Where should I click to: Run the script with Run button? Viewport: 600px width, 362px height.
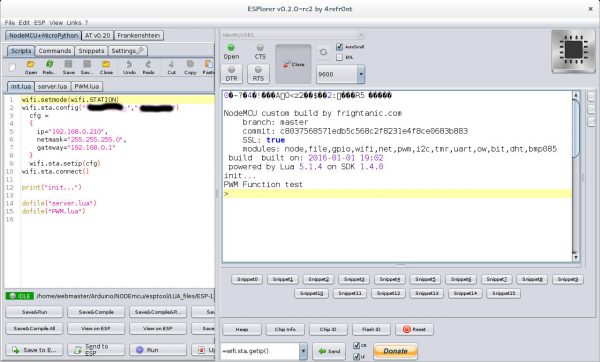pyautogui.click(x=158, y=350)
